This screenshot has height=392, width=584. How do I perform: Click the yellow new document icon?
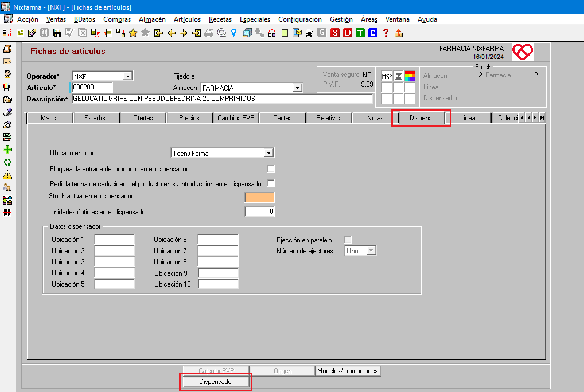pyautogui.click(x=20, y=33)
